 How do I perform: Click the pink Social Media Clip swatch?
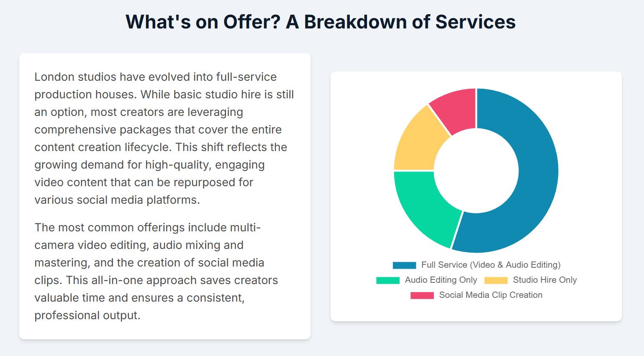pos(422,295)
